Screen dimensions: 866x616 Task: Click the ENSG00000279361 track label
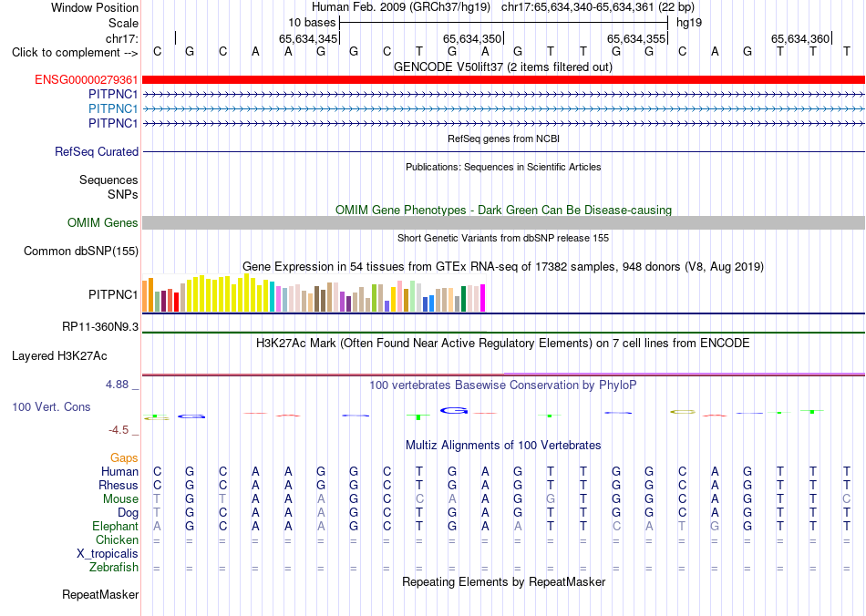click(87, 80)
